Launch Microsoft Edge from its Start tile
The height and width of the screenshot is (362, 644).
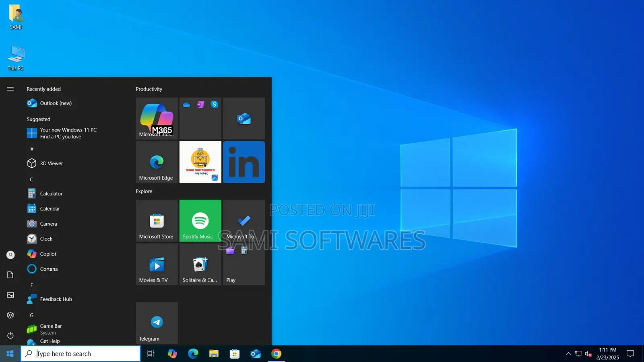(157, 162)
